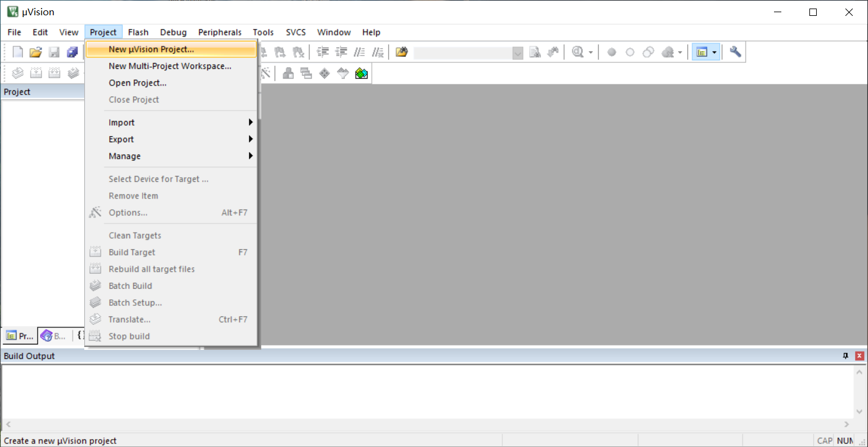The height and width of the screenshot is (447, 868).
Task: Open window layout dropdown arrow
Action: click(x=714, y=53)
